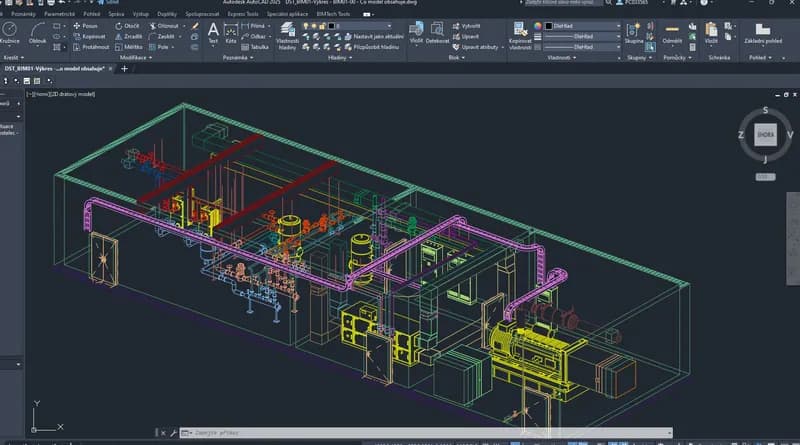Click the Pole array tool
Image resolution: width=800 pixels, height=445 pixels.
[x=159, y=47]
